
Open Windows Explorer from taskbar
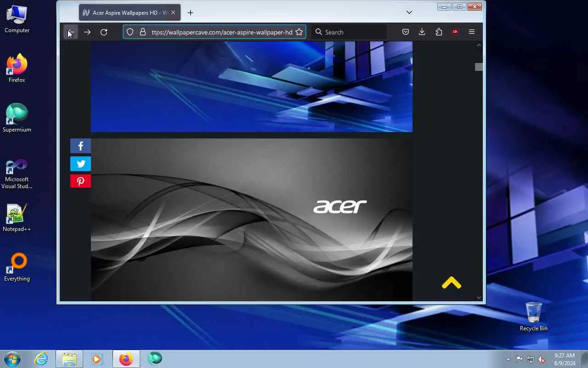point(69,359)
